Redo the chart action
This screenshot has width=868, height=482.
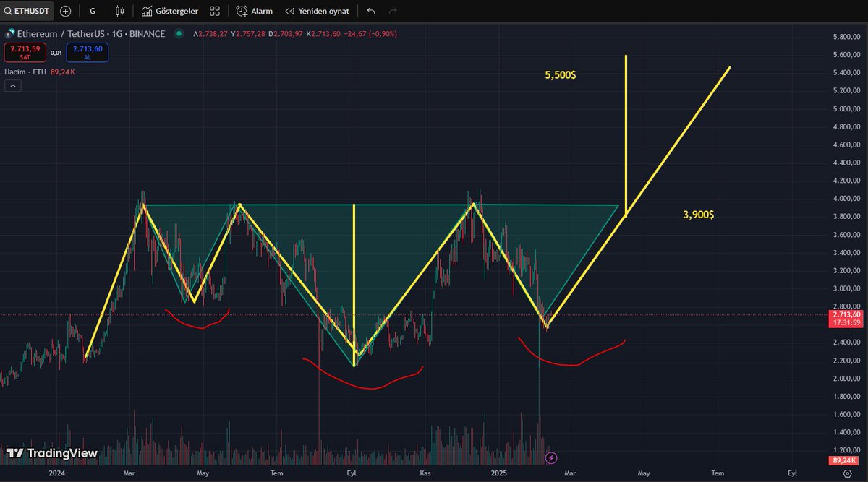pyautogui.click(x=393, y=11)
